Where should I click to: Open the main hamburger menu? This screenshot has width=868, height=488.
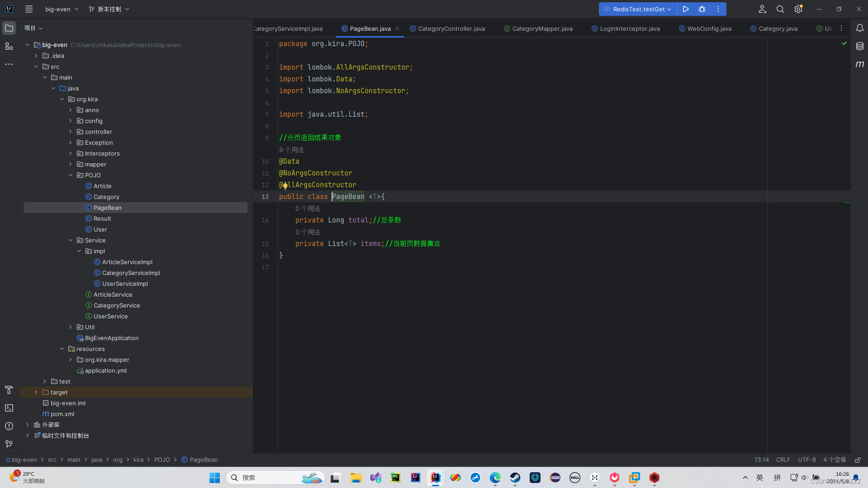click(29, 9)
